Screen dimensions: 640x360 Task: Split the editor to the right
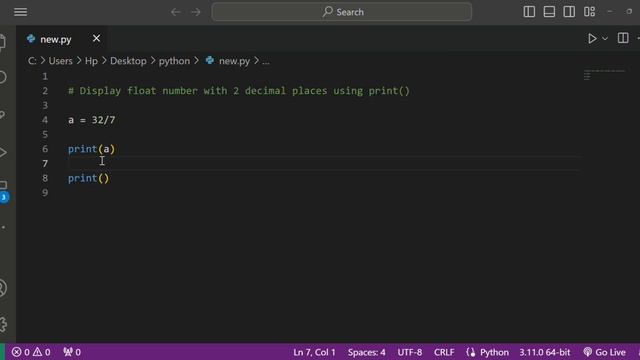tap(623, 38)
